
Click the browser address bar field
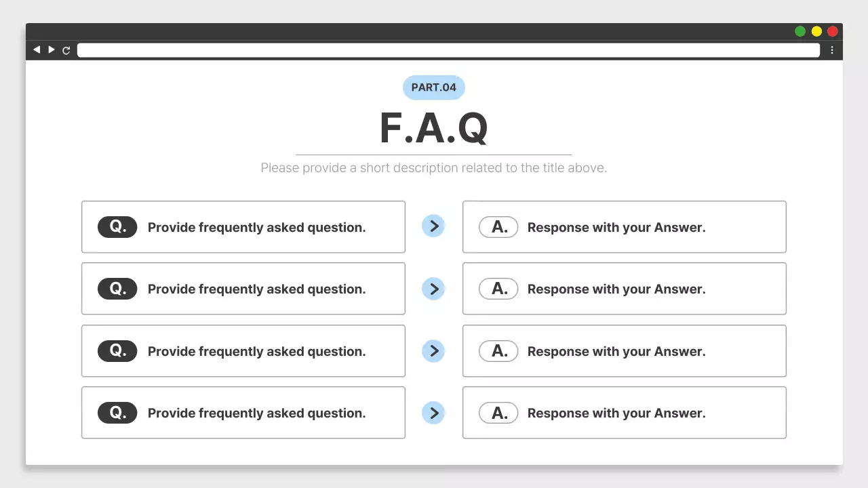[x=448, y=50]
